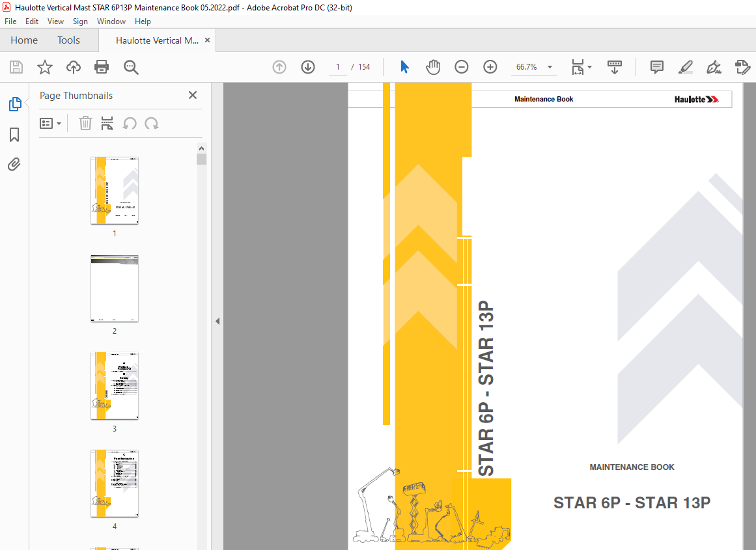The image size is (756, 550).
Task: Add file to starred favorites
Action: [x=45, y=67]
